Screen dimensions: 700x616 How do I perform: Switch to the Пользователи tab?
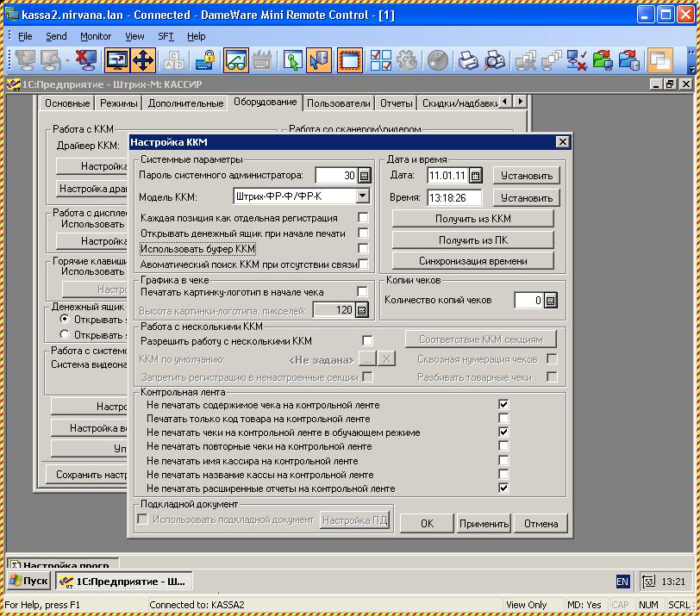[339, 103]
